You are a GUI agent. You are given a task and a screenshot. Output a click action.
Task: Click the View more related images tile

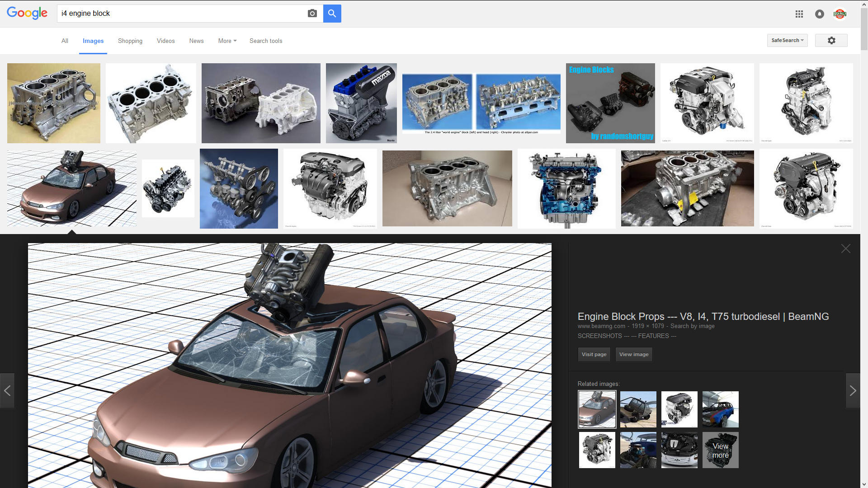click(x=721, y=450)
